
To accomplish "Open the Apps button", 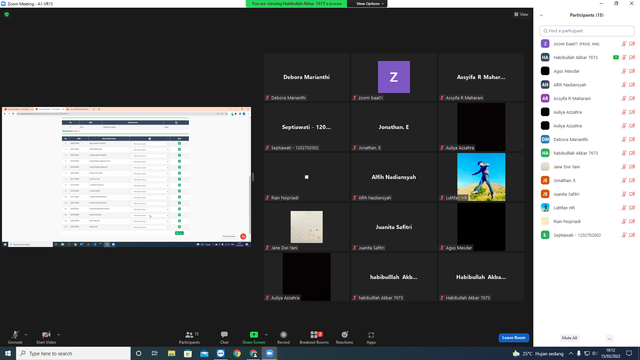I will (x=371, y=337).
